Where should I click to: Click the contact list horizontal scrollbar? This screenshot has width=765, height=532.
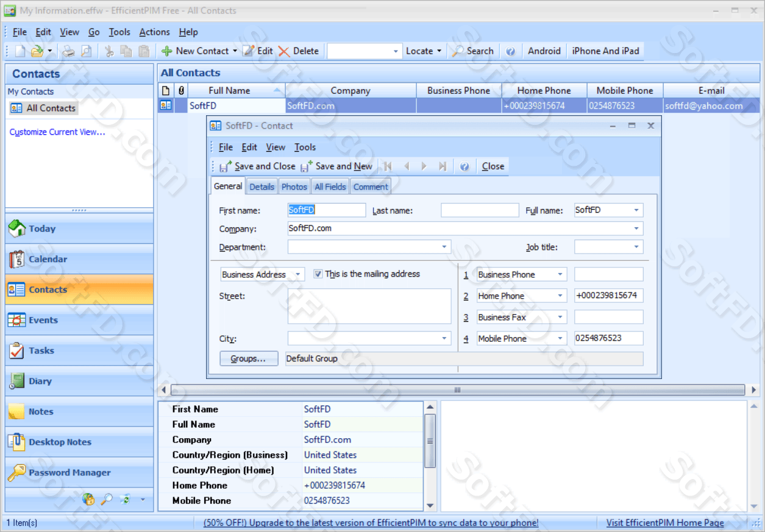457,390
